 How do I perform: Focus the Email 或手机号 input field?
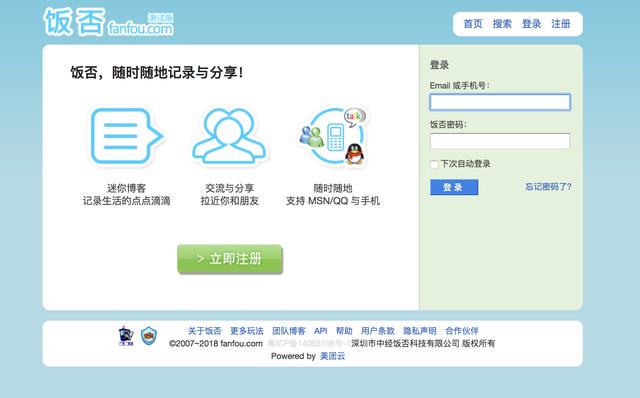pyautogui.click(x=500, y=102)
